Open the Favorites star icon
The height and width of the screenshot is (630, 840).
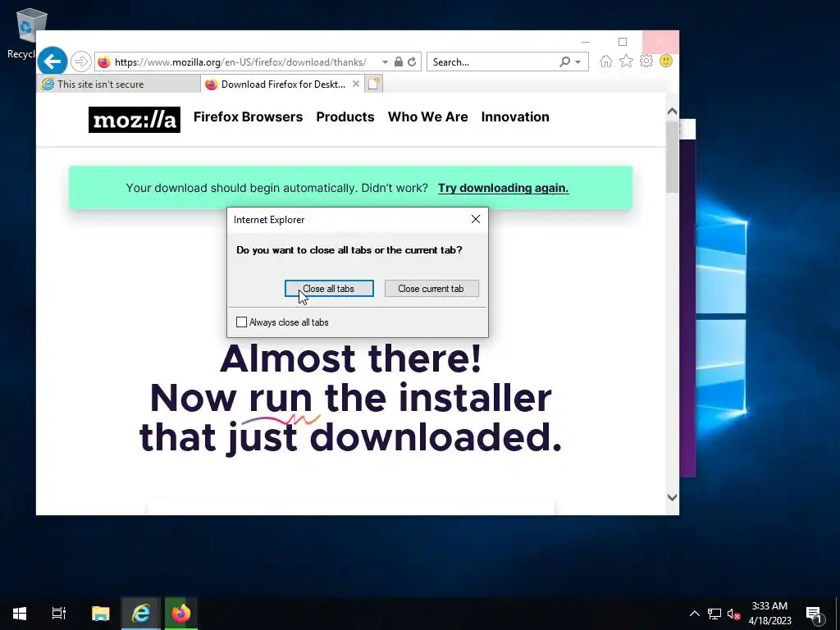pyautogui.click(x=626, y=62)
